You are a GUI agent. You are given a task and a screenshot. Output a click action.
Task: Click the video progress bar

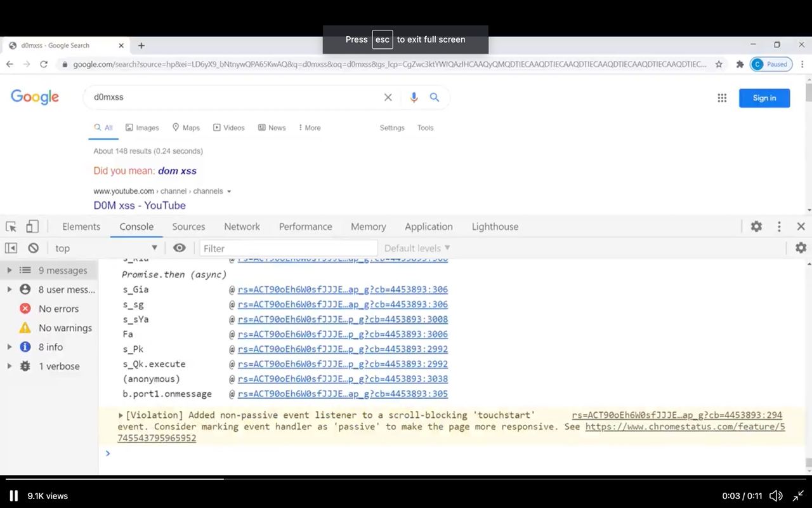(x=406, y=479)
